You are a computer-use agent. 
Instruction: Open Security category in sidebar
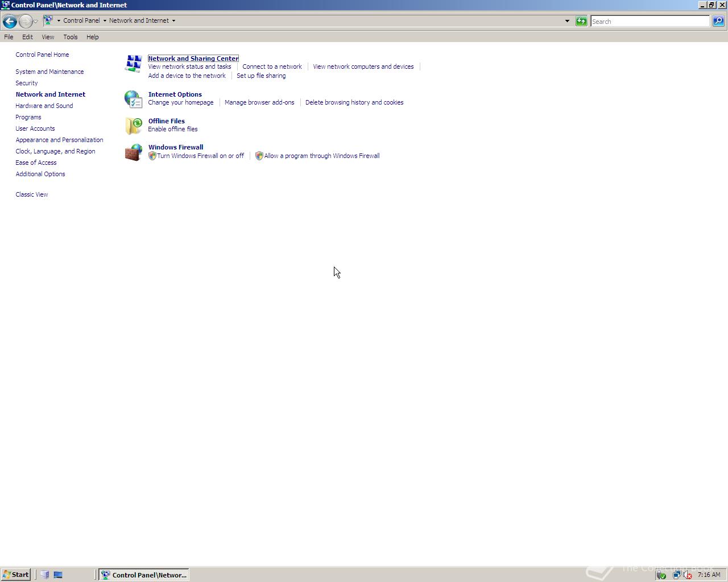tap(27, 83)
